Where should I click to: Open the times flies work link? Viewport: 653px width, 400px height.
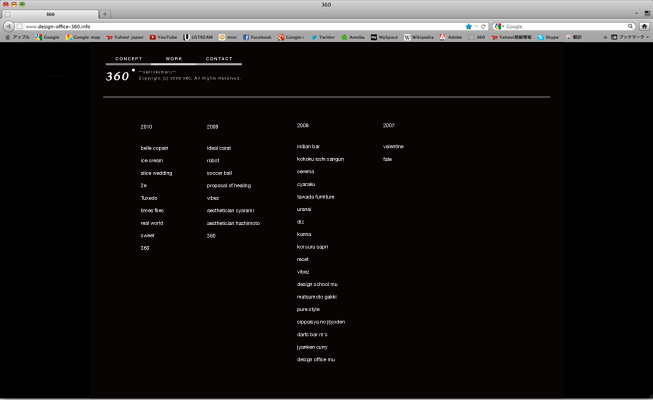pyautogui.click(x=152, y=210)
